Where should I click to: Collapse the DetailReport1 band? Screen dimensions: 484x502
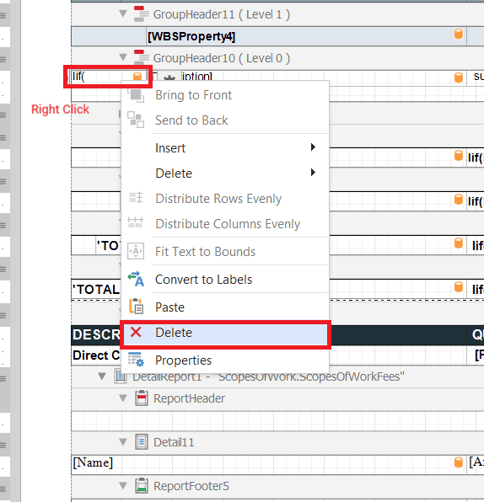(102, 376)
